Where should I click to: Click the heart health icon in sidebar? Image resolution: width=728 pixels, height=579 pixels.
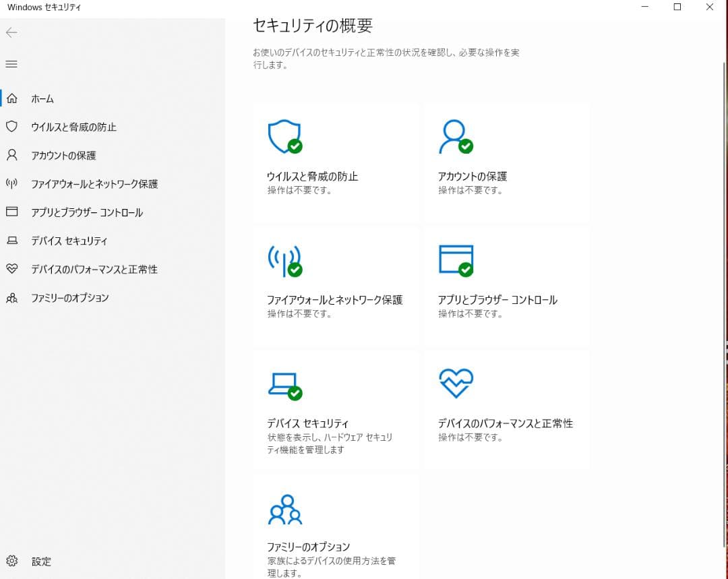[11, 268]
